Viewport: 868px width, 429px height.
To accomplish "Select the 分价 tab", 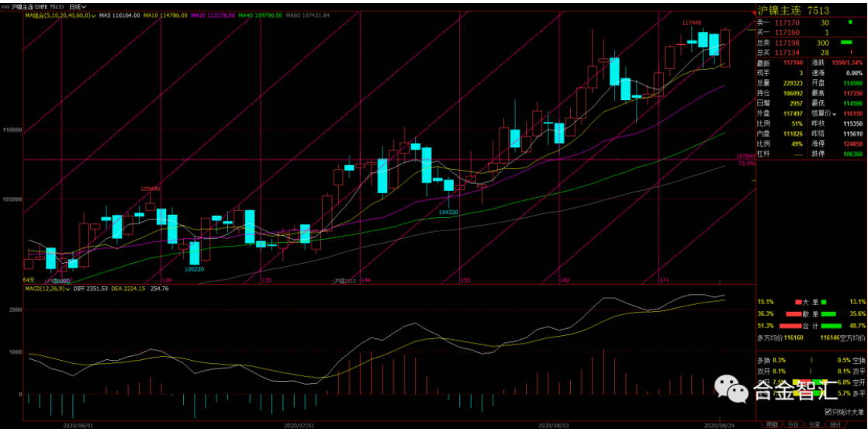I will pyautogui.click(x=793, y=424).
